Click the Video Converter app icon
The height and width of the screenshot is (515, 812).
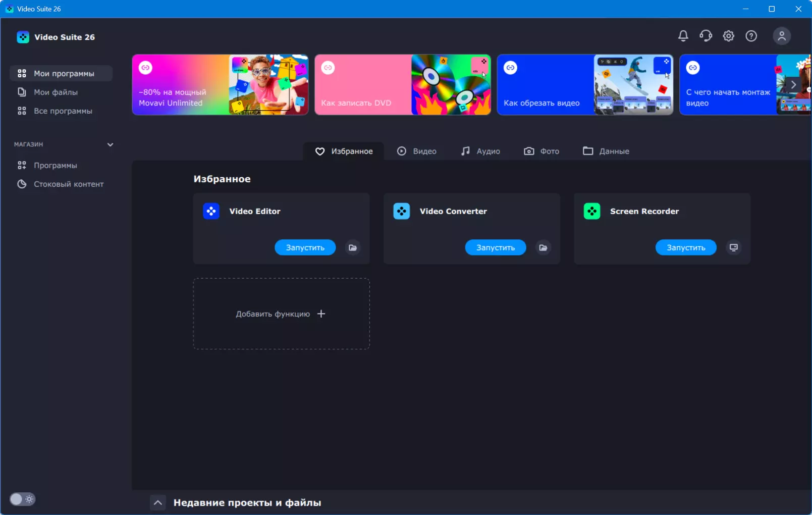coord(402,211)
